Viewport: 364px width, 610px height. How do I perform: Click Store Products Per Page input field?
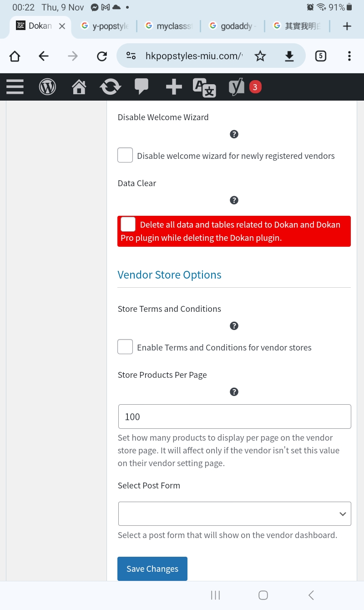click(x=234, y=417)
